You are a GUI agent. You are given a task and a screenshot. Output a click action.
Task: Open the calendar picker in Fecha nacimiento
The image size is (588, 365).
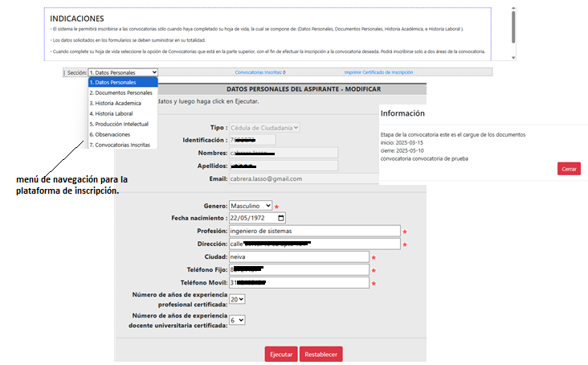(280, 218)
